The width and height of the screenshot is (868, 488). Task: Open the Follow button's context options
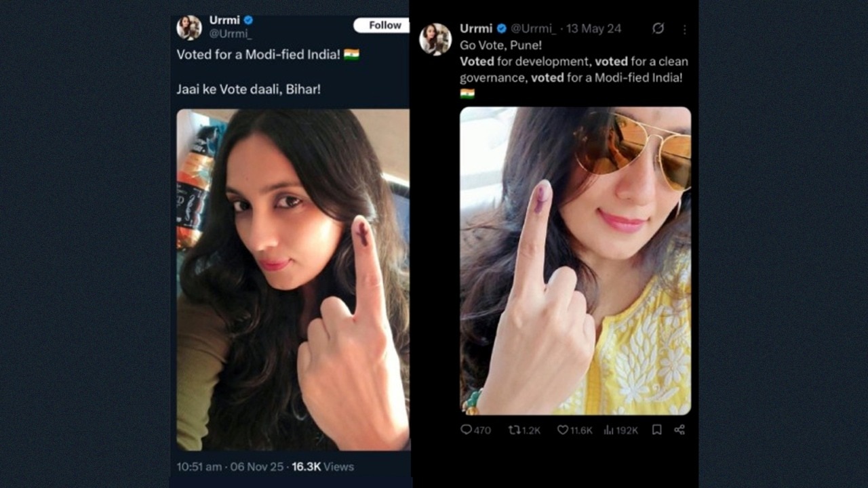coord(382,25)
